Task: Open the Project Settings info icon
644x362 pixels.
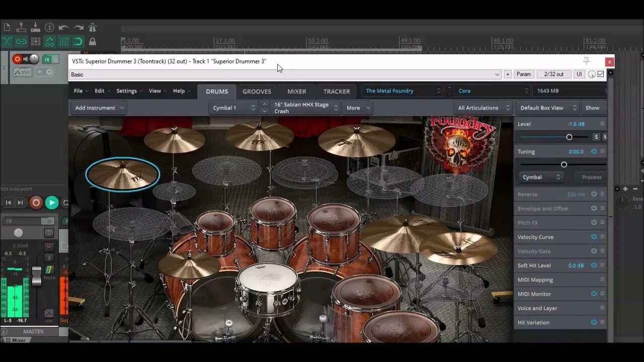Action: click(49, 27)
